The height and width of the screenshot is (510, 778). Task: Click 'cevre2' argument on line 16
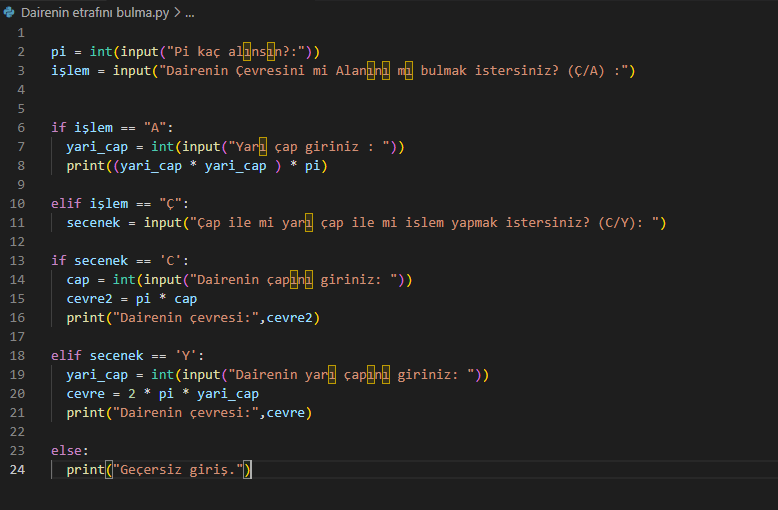pyautogui.click(x=289, y=318)
